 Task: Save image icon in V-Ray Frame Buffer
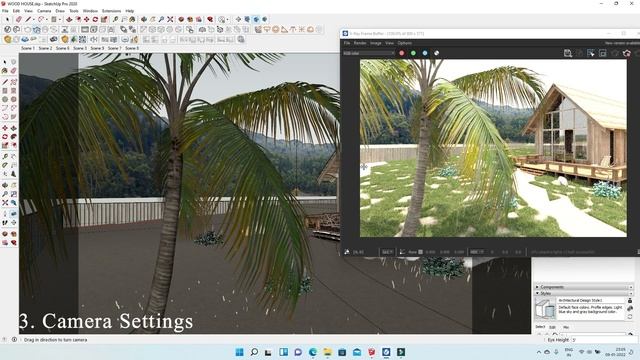pyautogui.click(x=567, y=53)
